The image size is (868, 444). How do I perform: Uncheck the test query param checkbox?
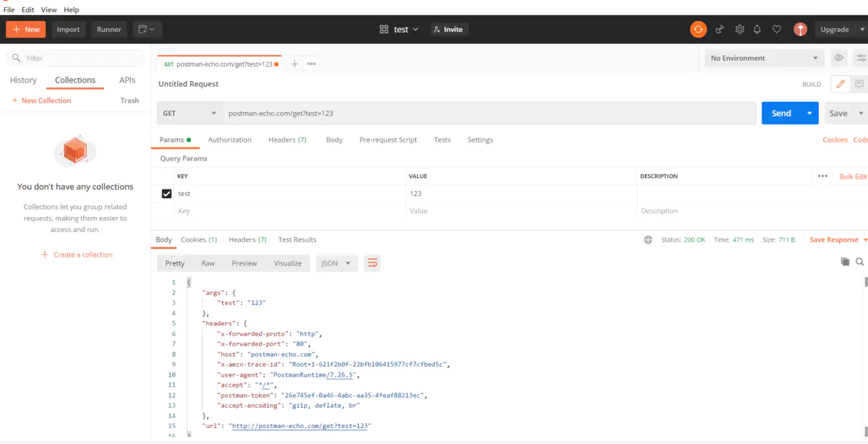[167, 194]
